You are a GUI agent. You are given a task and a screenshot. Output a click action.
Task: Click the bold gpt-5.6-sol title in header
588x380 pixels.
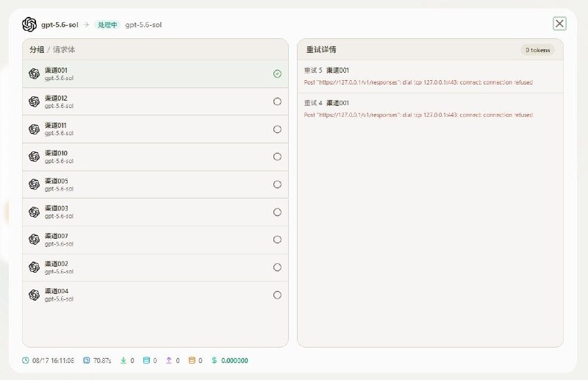point(60,25)
